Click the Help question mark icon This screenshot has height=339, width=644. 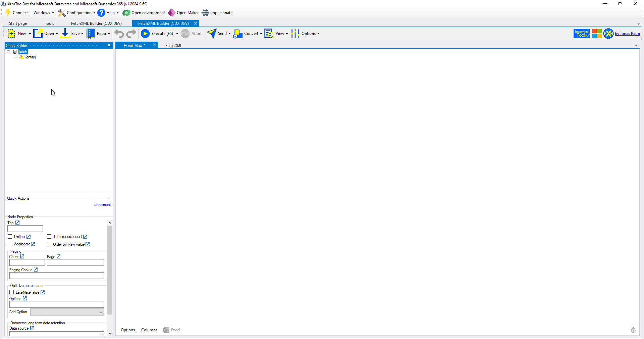pos(101,13)
